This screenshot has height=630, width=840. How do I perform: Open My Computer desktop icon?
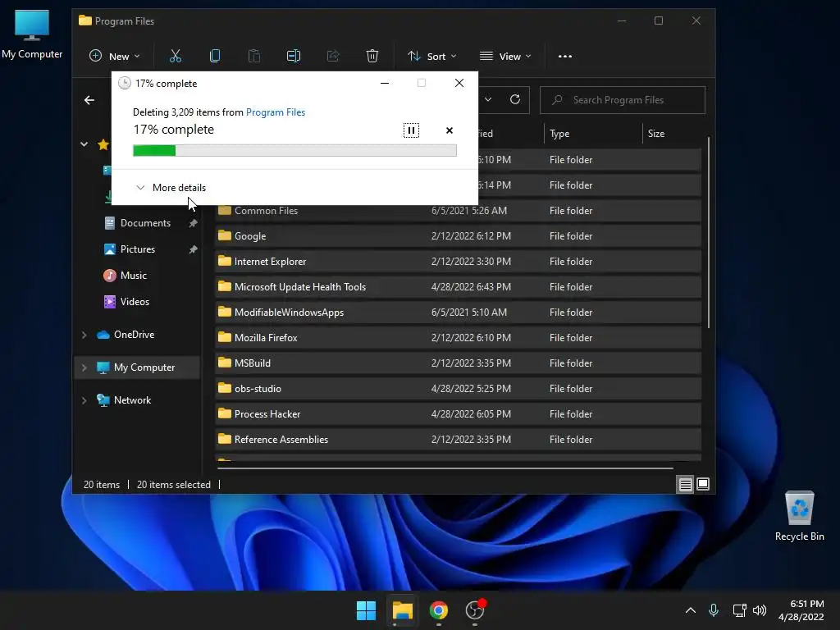coord(32,34)
